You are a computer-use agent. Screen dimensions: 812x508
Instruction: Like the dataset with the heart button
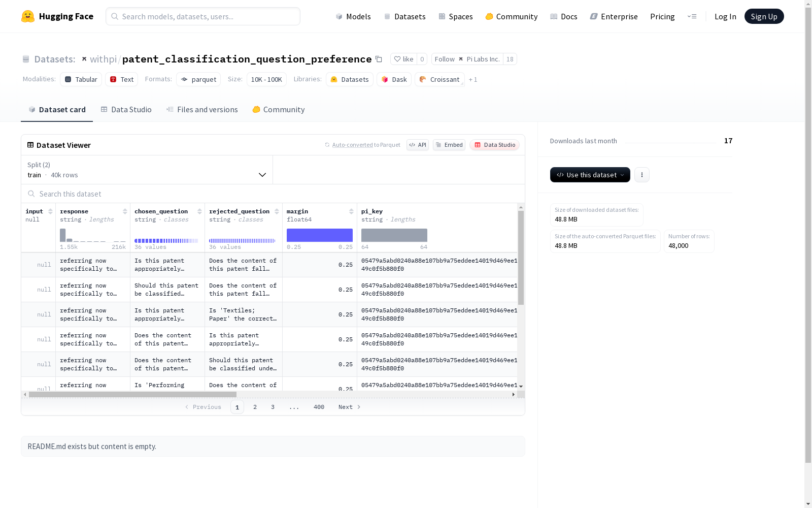click(403, 59)
